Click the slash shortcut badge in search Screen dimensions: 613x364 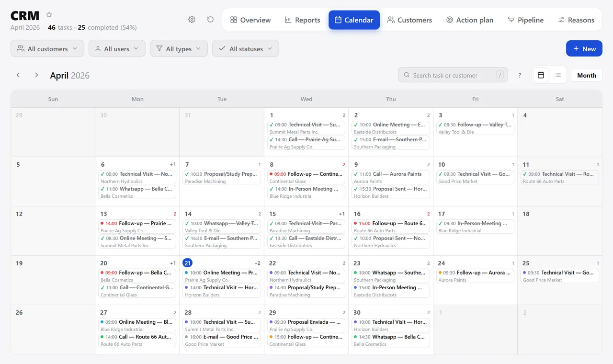coord(500,75)
